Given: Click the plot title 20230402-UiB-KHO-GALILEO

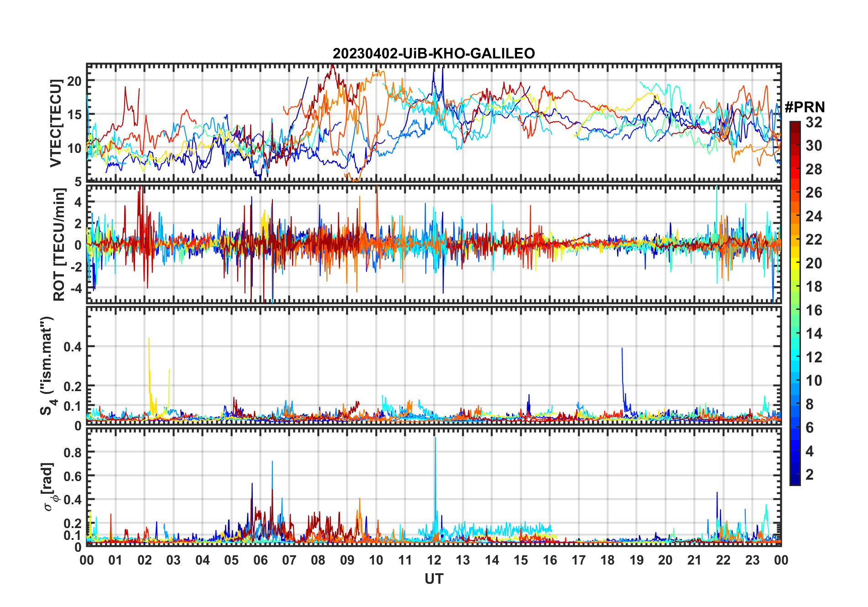Looking at the screenshot, I should [x=434, y=53].
